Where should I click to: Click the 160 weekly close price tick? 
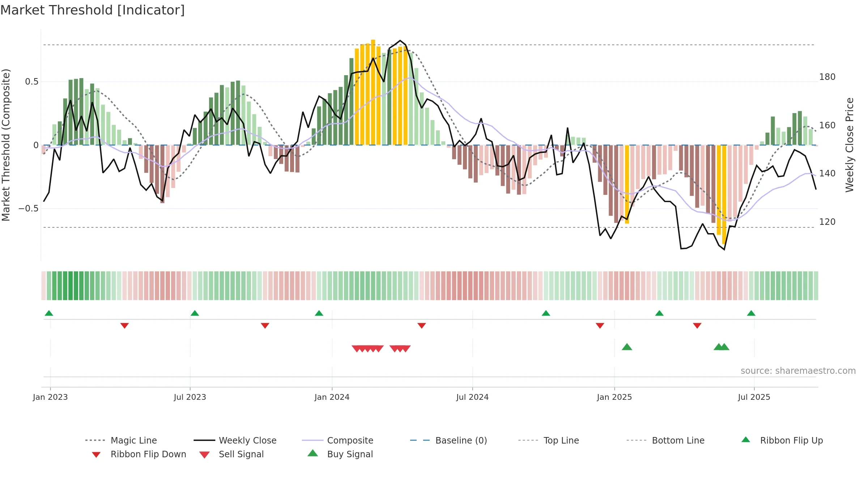point(827,125)
